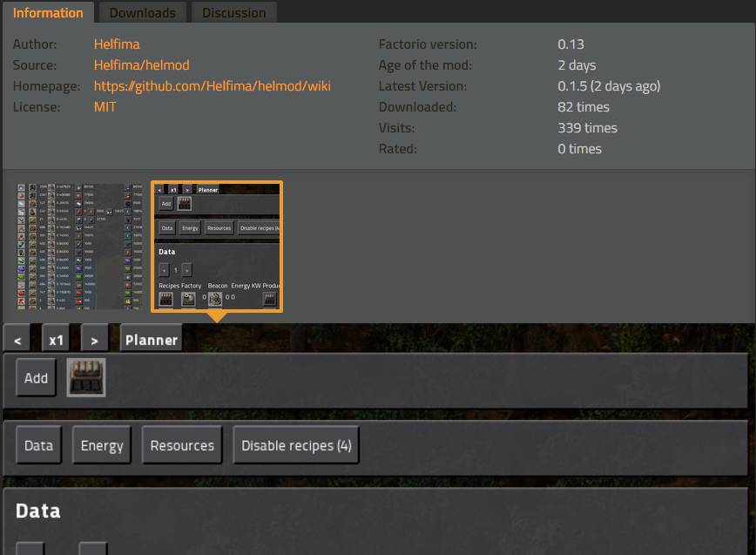756x555 pixels.
Task: Click the factory item icon next to Add
Action: pos(86,378)
